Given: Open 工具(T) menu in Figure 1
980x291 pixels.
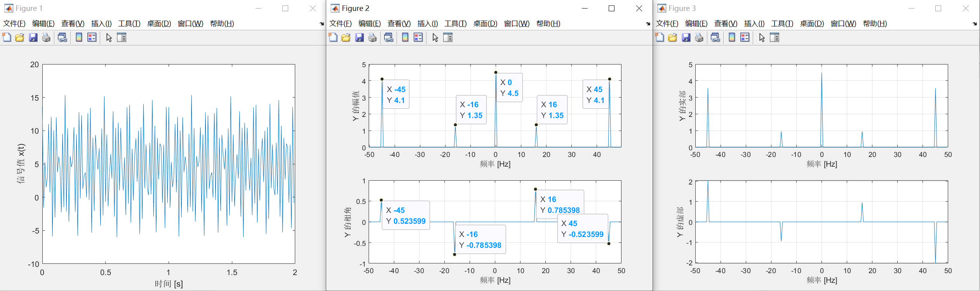Looking at the screenshot, I should coord(129,23).
